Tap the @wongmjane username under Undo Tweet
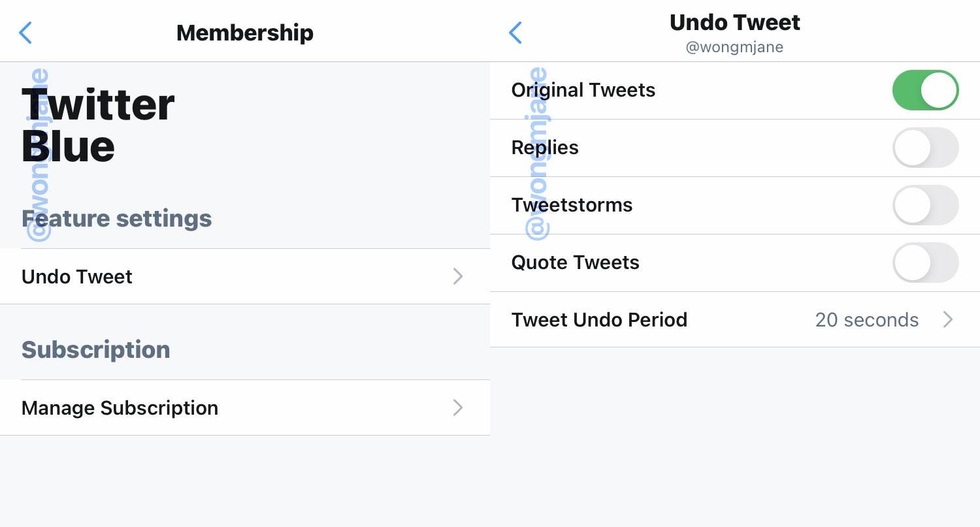 pyautogui.click(x=734, y=47)
